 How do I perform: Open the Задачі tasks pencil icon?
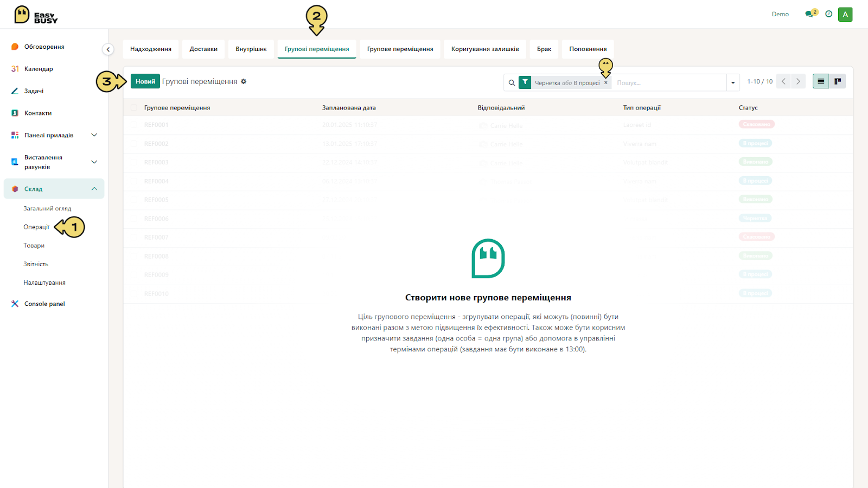(15, 91)
